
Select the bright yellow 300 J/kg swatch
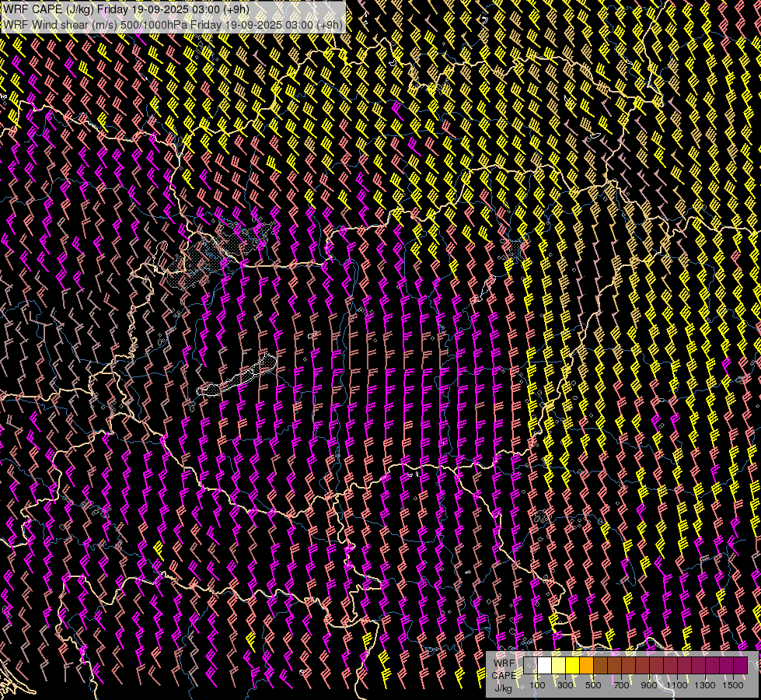click(x=572, y=665)
